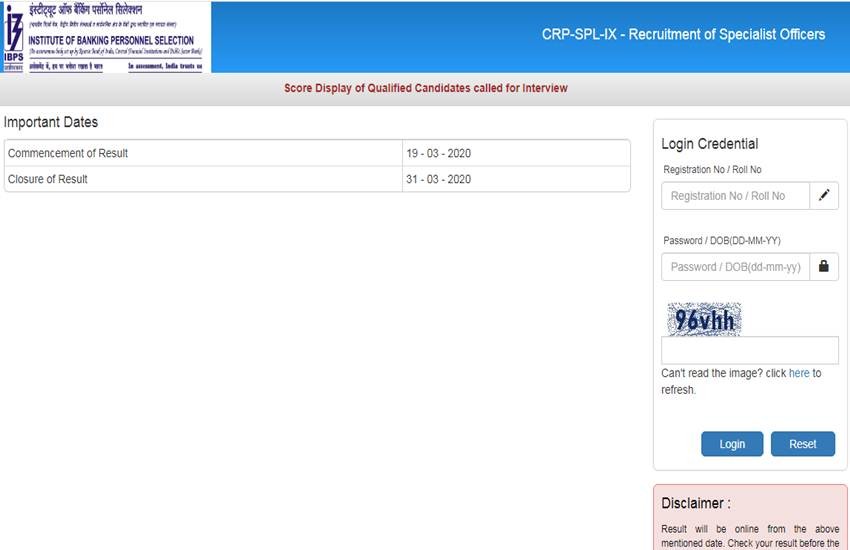
Task: Click the pencil icon beside Registration No field
Action: point(824,196)
